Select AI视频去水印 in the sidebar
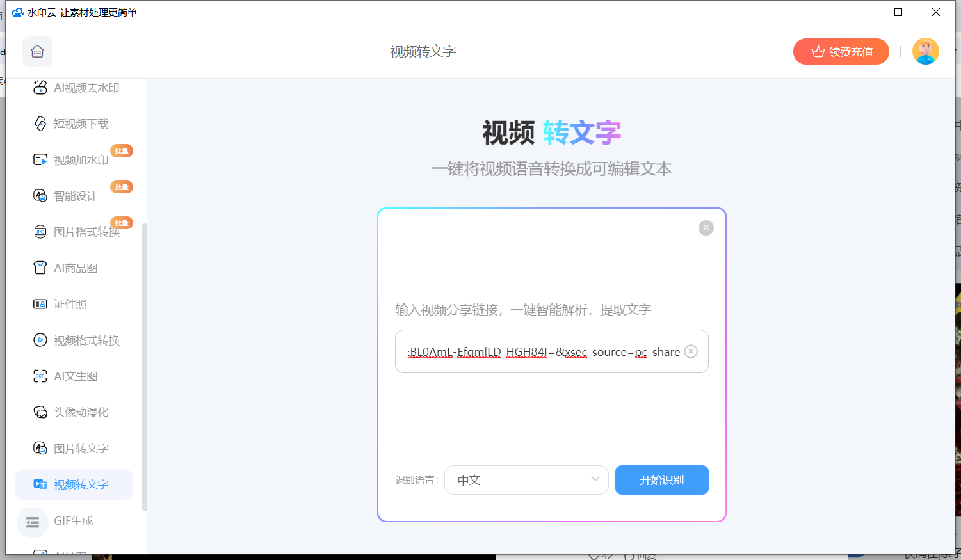 (77, 88)
